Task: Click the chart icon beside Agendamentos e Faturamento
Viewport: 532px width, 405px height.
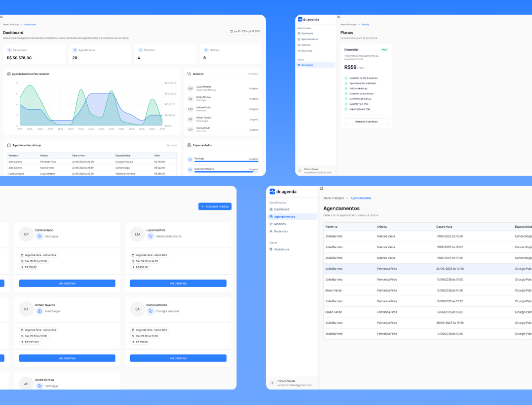Action: point(9,74)
